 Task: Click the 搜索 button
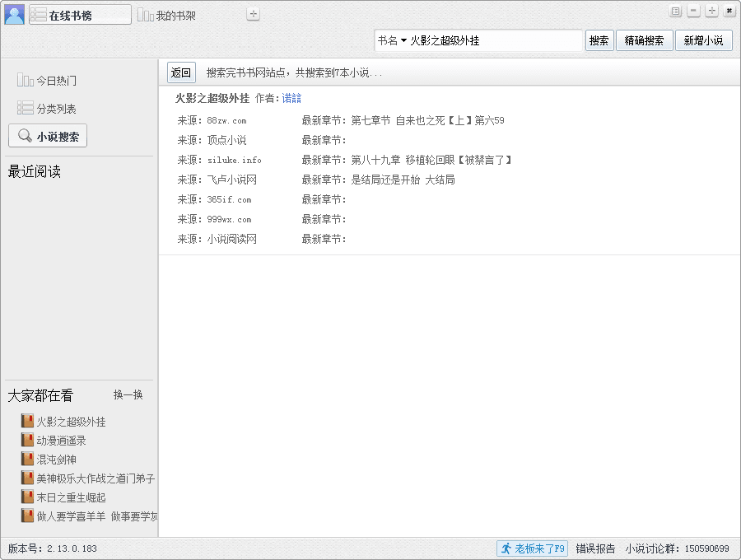pos(599,40)
